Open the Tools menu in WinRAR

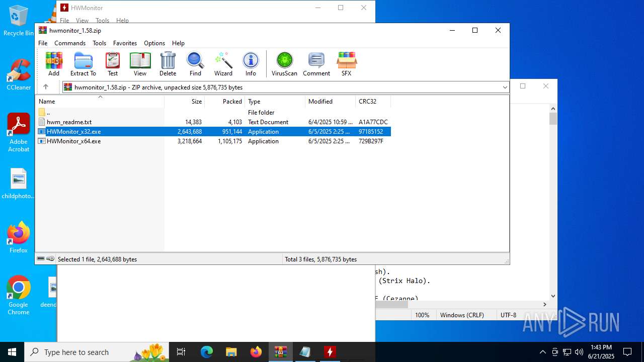click(99, 43)
